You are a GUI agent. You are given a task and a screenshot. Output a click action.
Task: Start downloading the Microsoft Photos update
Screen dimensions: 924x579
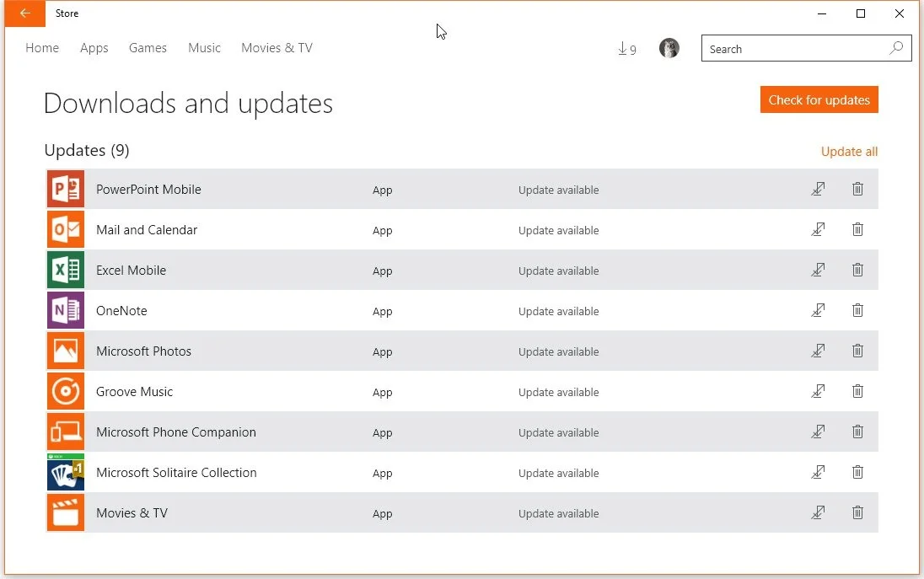[817, 351]
